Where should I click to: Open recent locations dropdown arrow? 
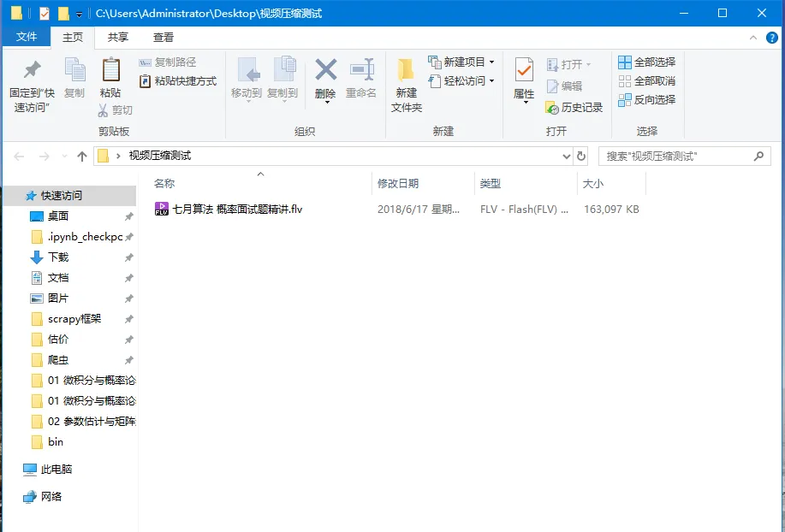tap(64, 157)
